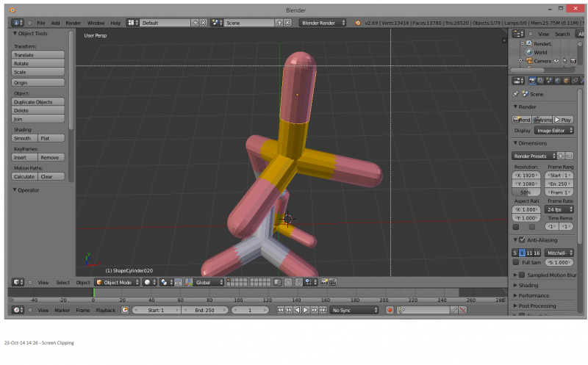Click the record auto-keyframe button in timeline
Viewport: 588px width, 365px height.
[x=390, y=311]
